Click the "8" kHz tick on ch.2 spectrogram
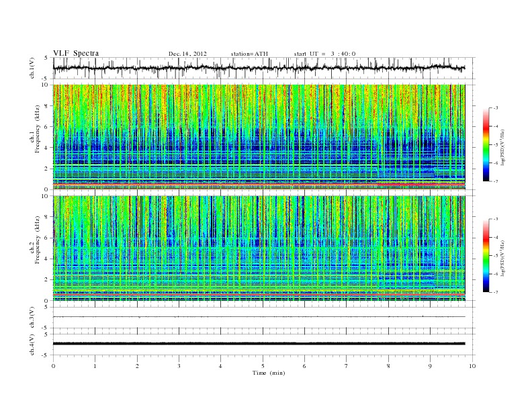 47,217
